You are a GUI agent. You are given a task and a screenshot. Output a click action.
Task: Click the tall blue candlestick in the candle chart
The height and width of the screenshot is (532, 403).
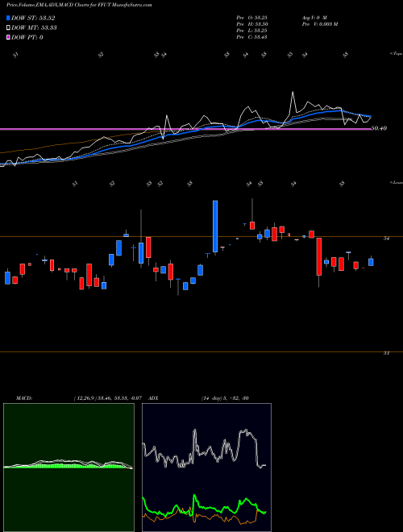coord(215,227)
